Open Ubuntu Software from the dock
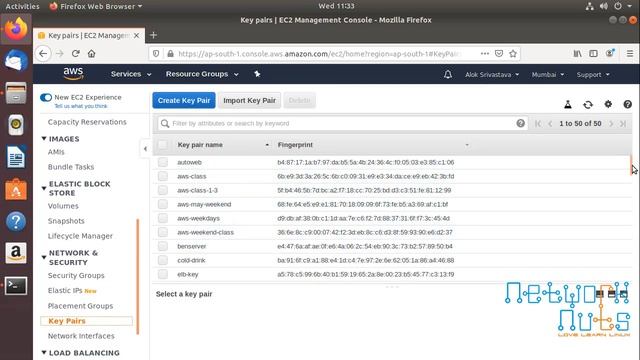 (x=16, y=189)
